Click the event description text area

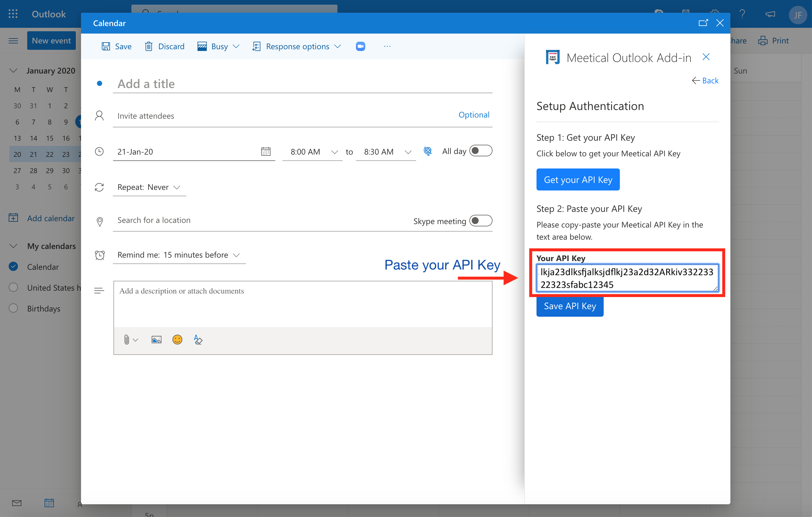pos(303,304)
